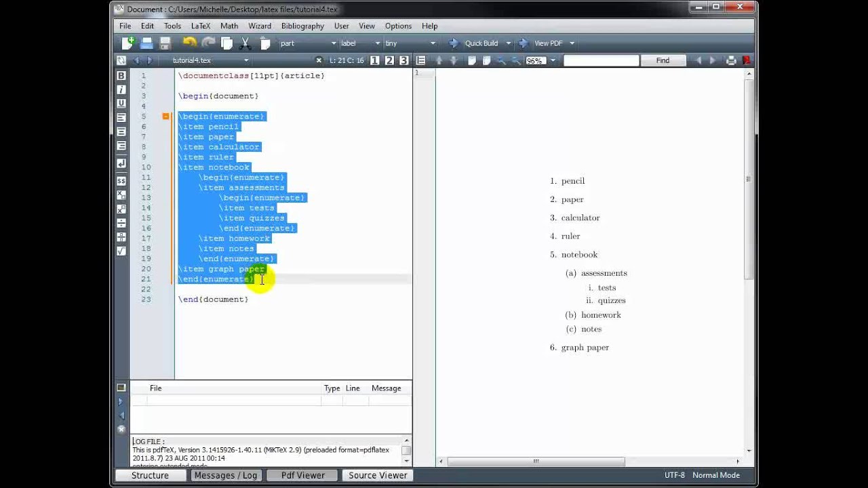Open the Edit menu
Screen dimensions: 868x488
point(147,26)
